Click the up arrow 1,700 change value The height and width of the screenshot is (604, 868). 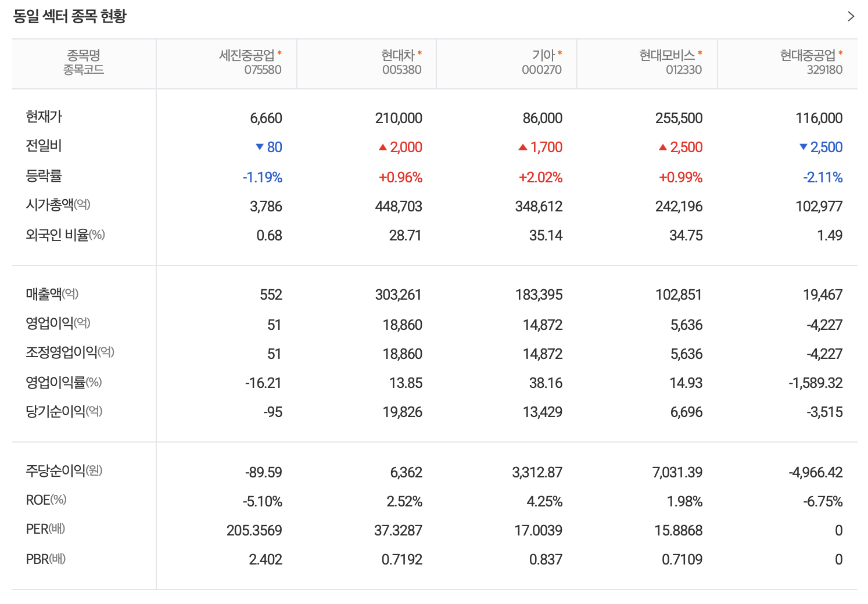coord(540,147)
